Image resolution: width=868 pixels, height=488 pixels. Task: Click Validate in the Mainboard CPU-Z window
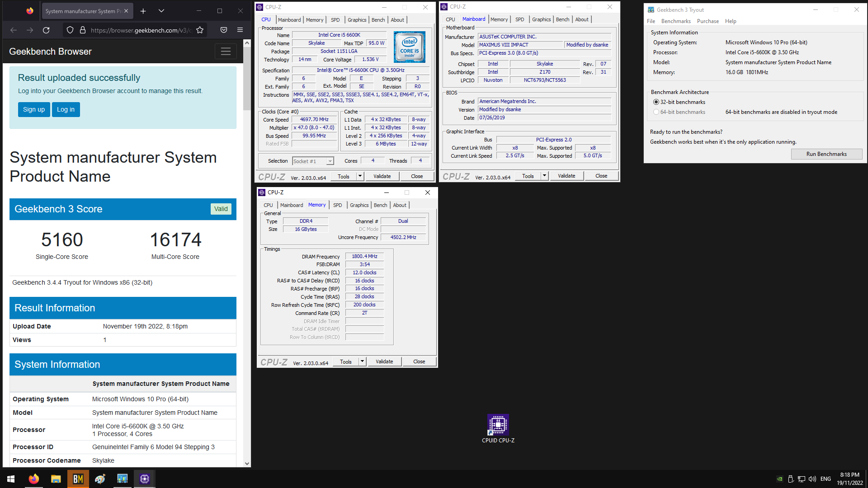point(566,176)
